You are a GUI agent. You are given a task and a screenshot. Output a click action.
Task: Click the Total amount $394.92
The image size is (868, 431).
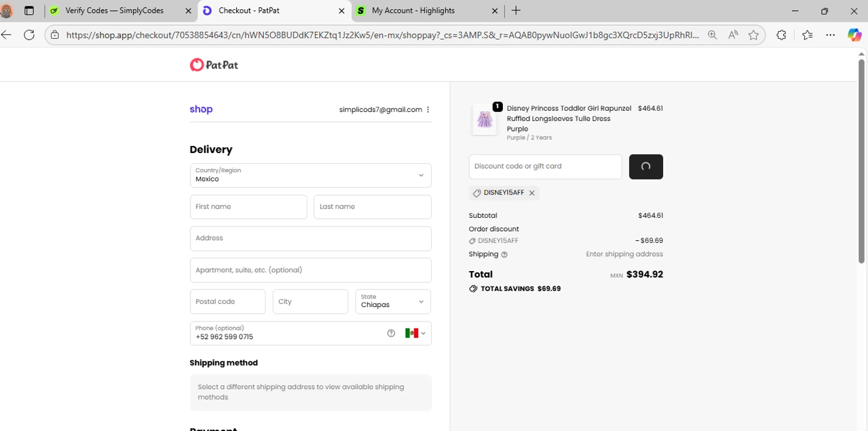[645, 275]
